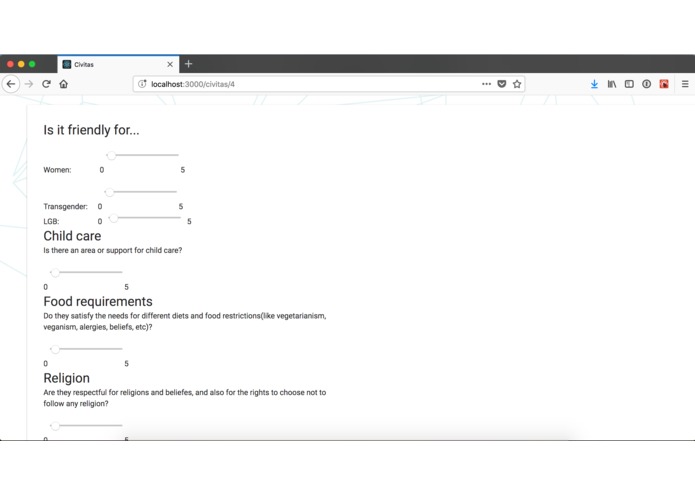This screenshot has width=695, height=494.
Task: Select the Civitas tab
Action: (118, 64)
